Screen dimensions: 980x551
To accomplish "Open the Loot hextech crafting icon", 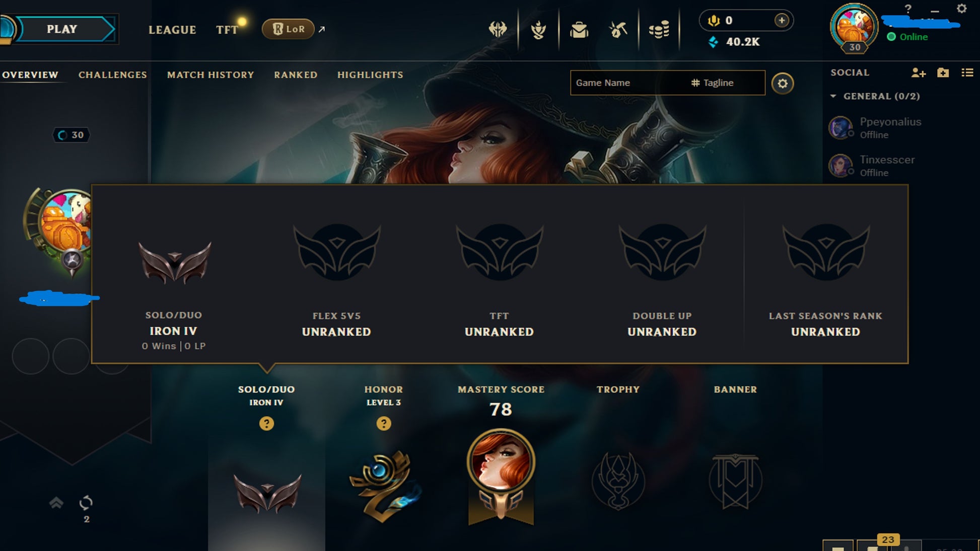I will click(618, 30).
